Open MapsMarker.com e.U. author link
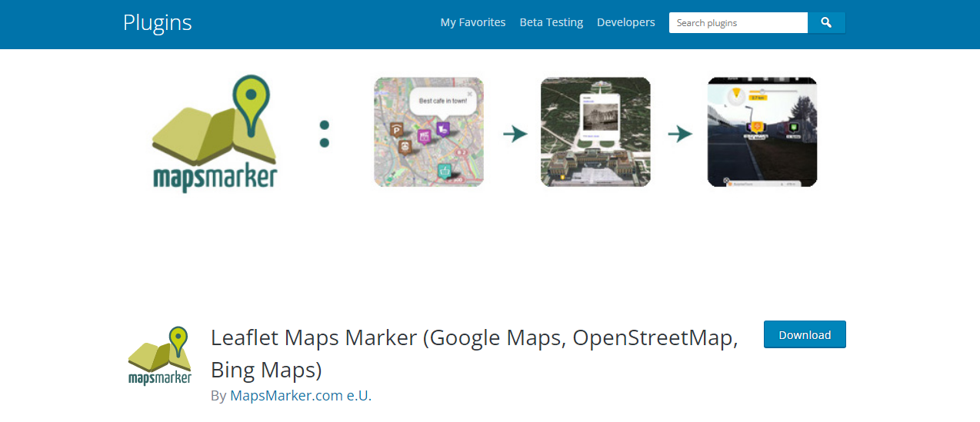 point(301,395)
